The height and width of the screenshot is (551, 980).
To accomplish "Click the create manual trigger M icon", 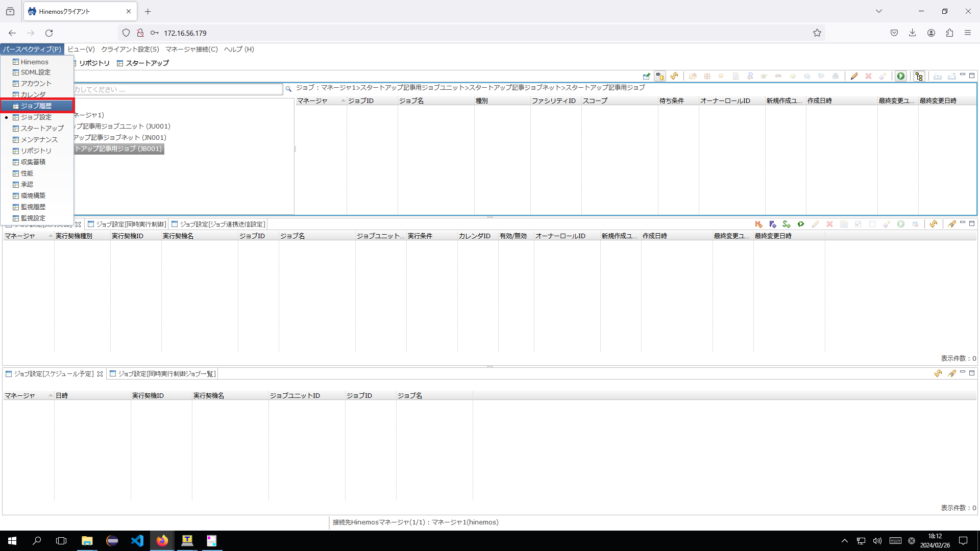I will coord(758,224).
